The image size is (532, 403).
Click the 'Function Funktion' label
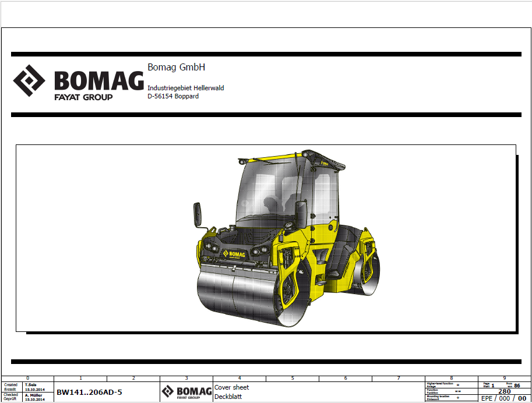click(x=432, y=391)
